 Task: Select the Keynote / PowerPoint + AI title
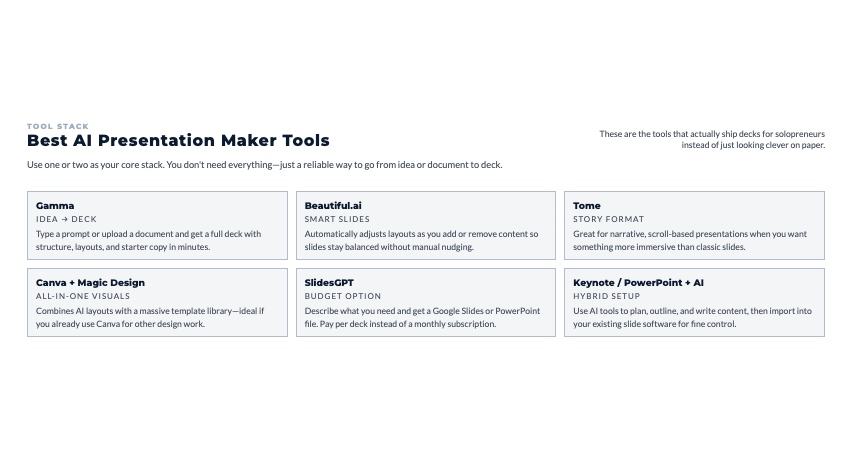pyautogui.click(x=638, y=283)
